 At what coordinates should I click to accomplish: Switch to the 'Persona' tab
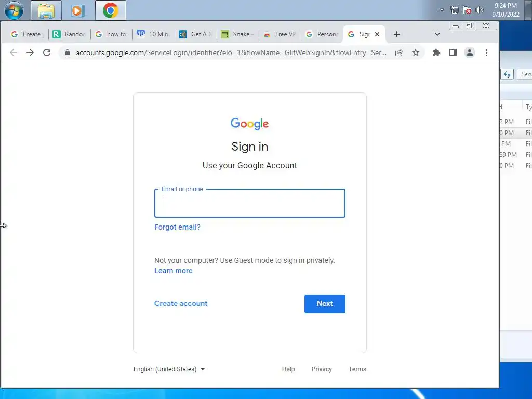click(322, 34)
